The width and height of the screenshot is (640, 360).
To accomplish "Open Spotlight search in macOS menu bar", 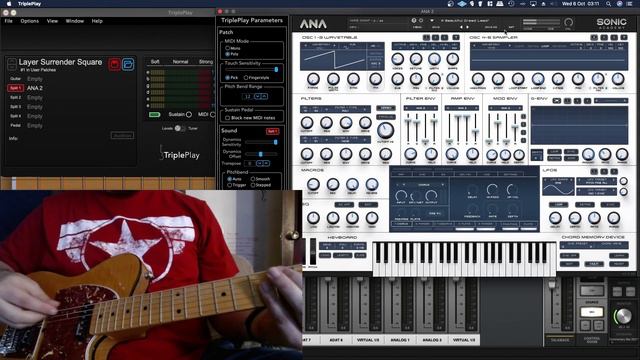I will pyautogui.click(x=608, y=4).
